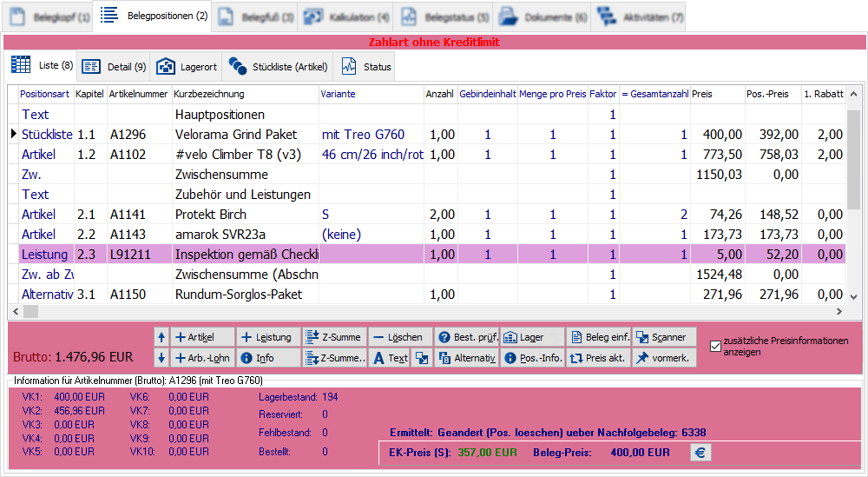Viewport: 868px width, 477px height.
Task: Select Leistung row L91211
Action: coord(426,255)
